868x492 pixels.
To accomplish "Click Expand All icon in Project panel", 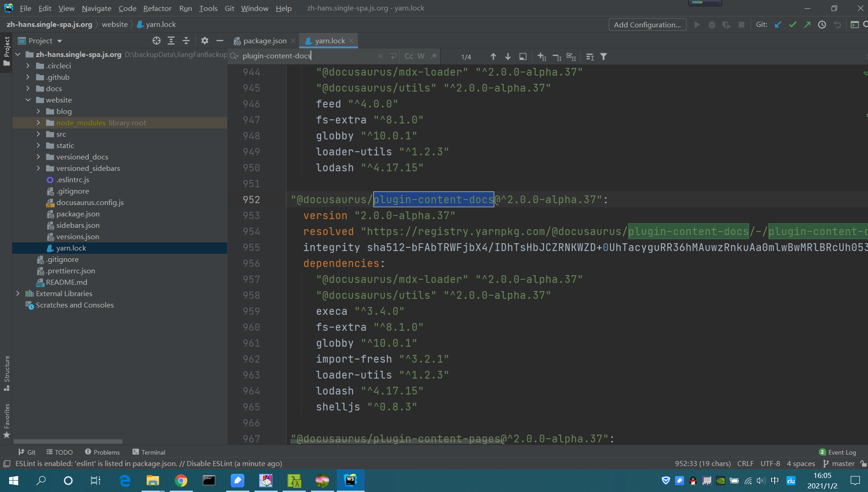I will [171, 41].
